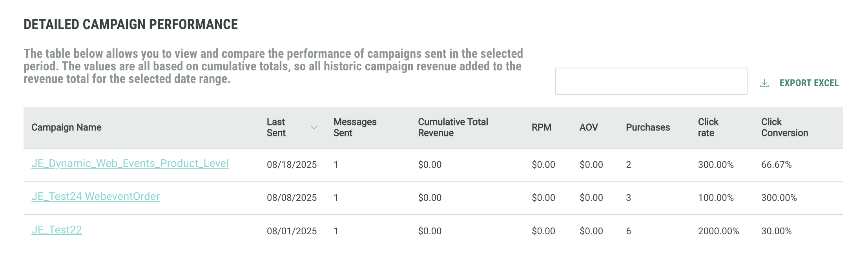868x272 pixels.
Task: Select the Click Conversion column header
Action: tap(784, 127)
